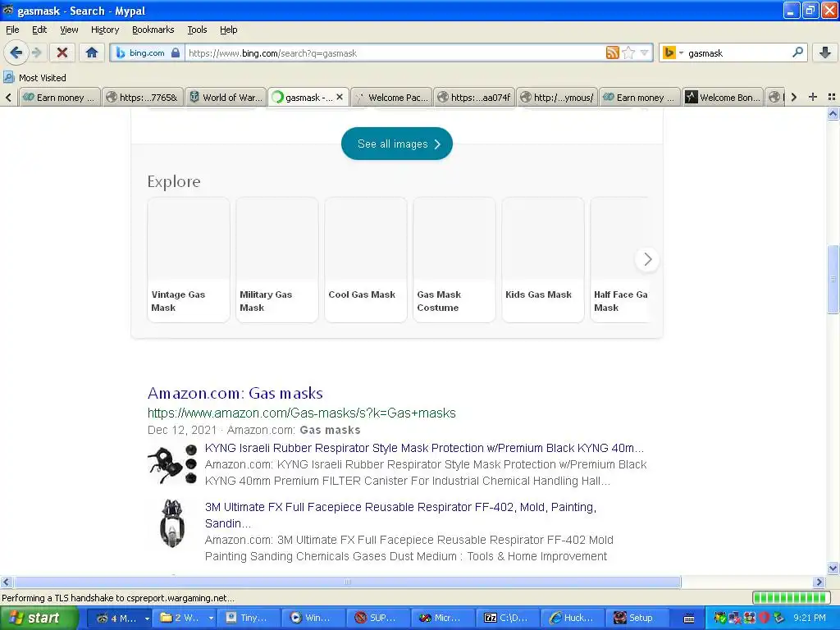This screenshot has width=840, height=630.
Task: Click the horizontal scrollbar left arrow
Action: [x=6, y=582]
